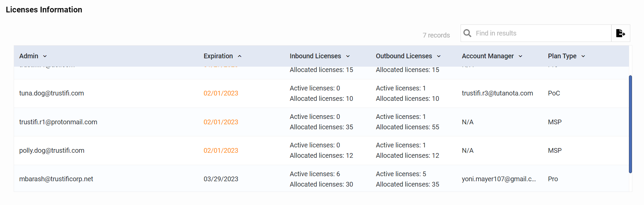Sort by Account Manager column
Screen dimensions: 644x205
point(492,56)
